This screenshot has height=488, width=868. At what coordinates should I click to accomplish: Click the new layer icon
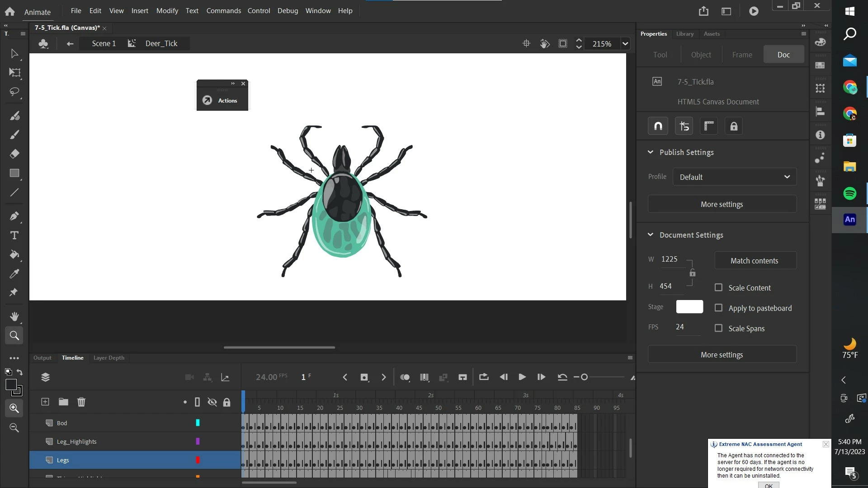tap(45, 402)
